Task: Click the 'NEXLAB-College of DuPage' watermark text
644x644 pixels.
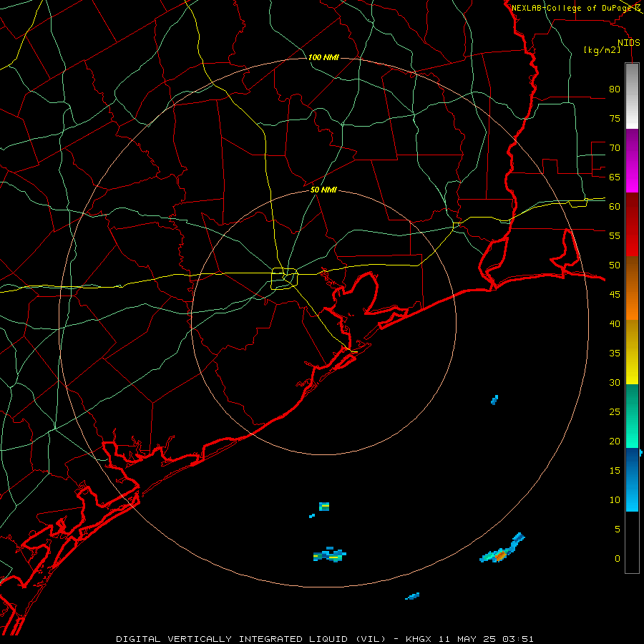Action: (573, 8)
